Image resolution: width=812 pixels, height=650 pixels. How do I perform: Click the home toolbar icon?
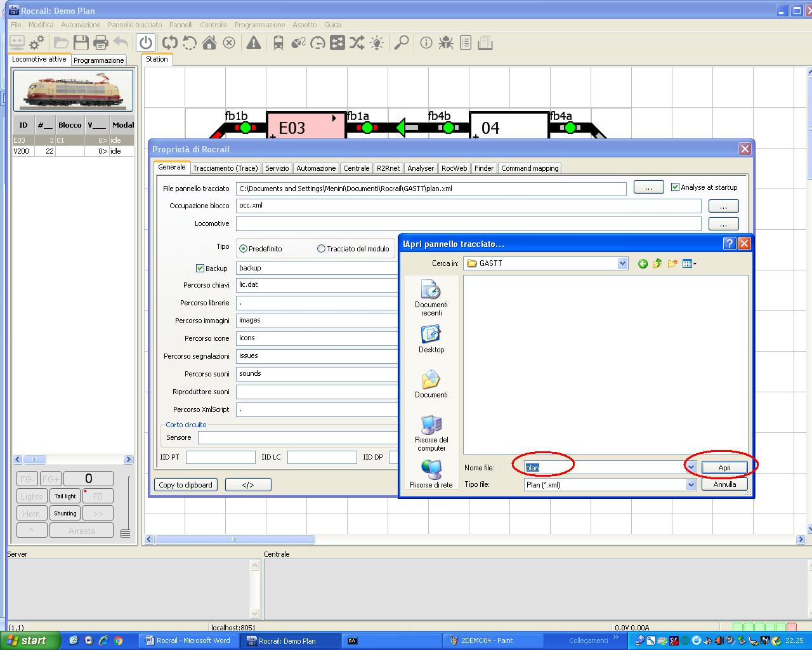point(209,43)
